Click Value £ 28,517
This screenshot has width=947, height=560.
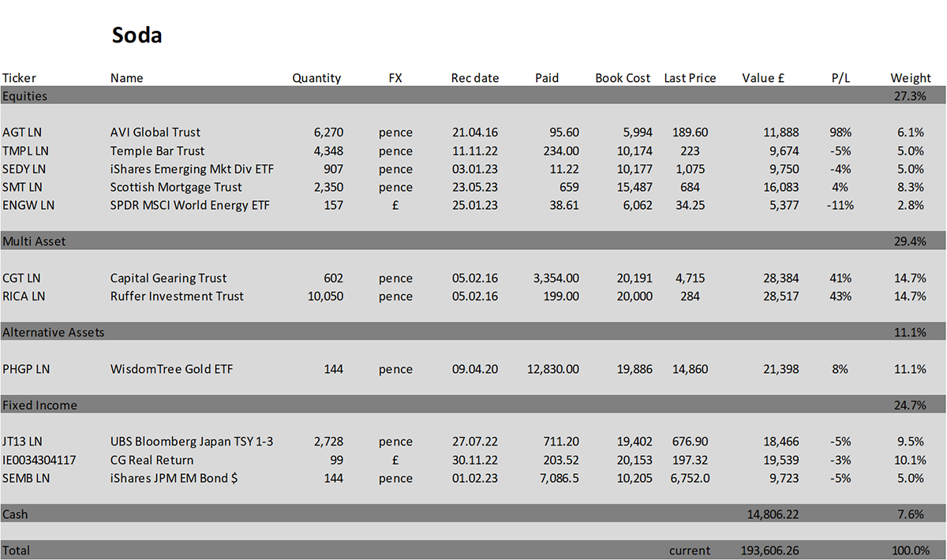pyautogui.click(x=780, y=296)
